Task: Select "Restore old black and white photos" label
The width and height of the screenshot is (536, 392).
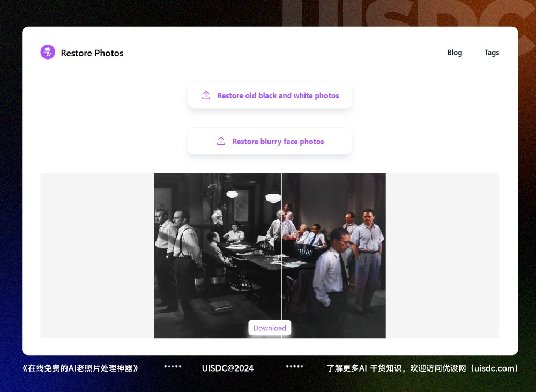Action: [x=278, y=95]
